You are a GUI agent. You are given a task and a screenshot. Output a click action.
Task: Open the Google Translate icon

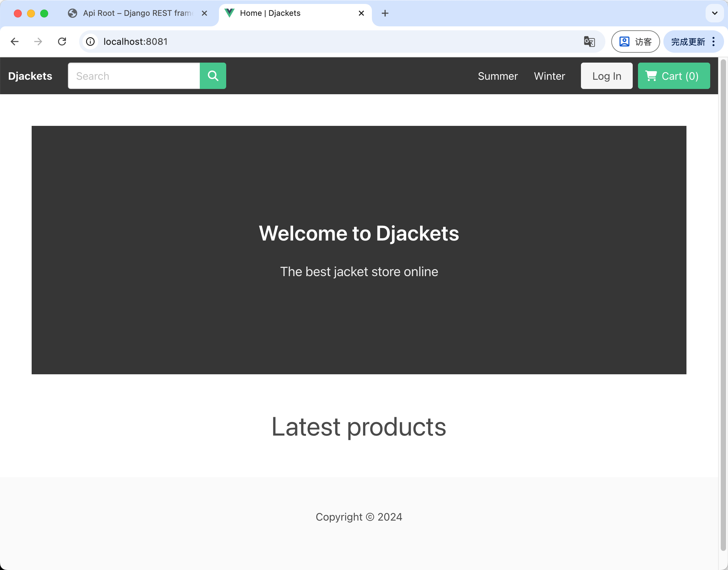[589, 42]
